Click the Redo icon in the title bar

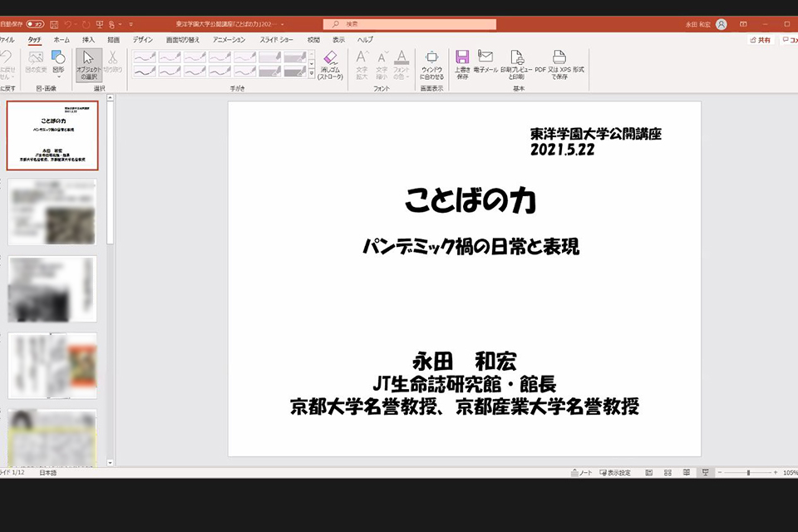tap(86, 24)
